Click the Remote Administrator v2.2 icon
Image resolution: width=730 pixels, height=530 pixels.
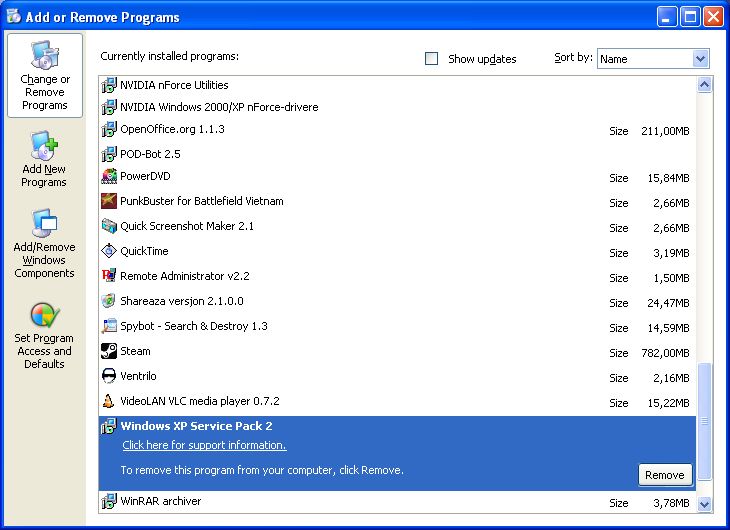pos(109,275)
